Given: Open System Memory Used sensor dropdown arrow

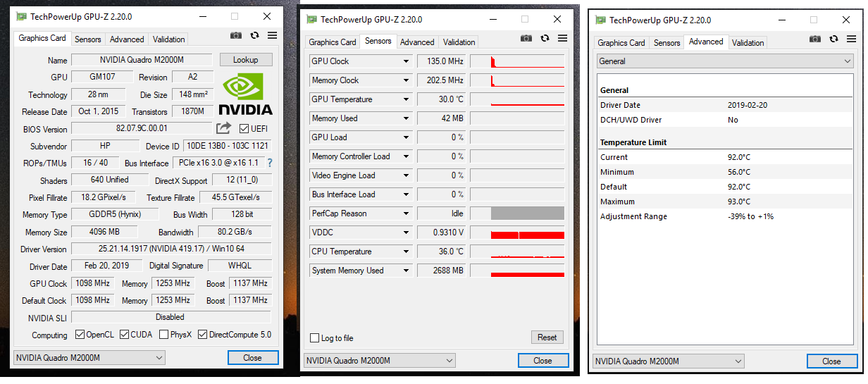Looking at the screenshot, I should coord(406,271).
